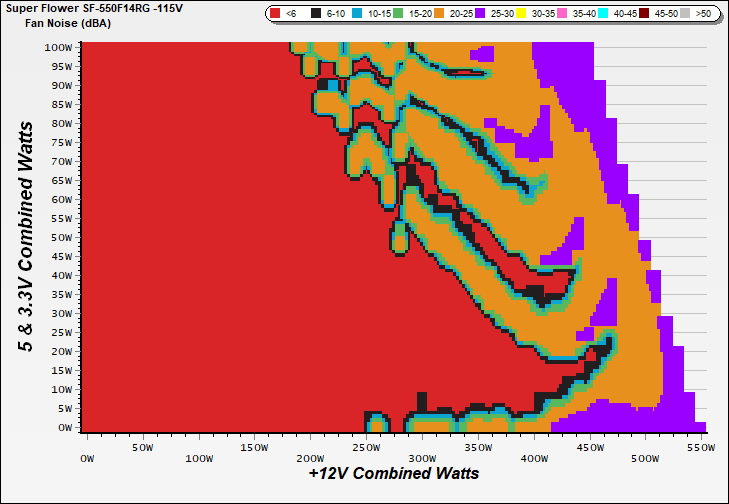Click the Super Flower SF-550F14RG chart title
729x504 pixels.
point(98,7)
